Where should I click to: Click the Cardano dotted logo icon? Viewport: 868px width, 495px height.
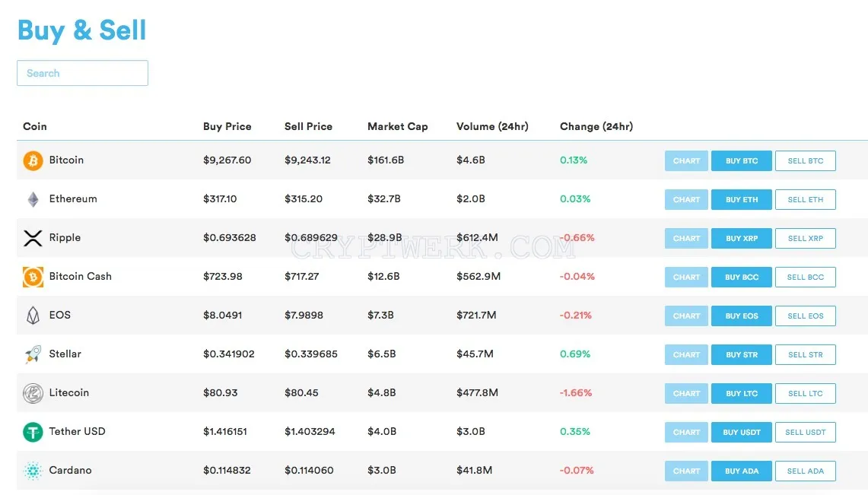tap(33, 471)
